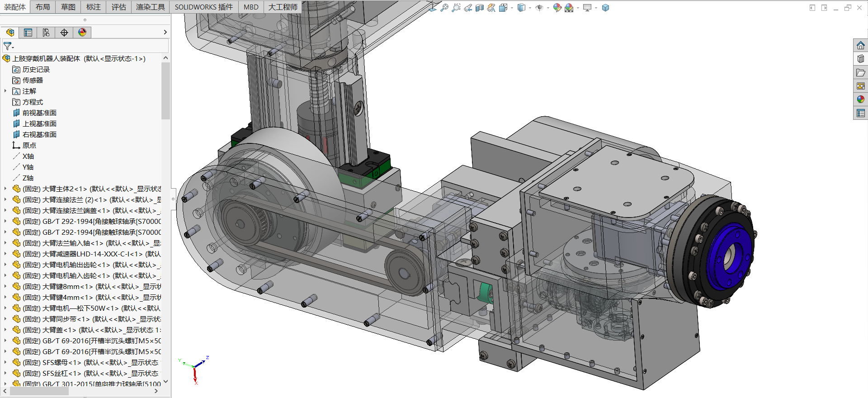Open the DimXpertManager crosshair tab
The height and width of the screenshot is (398, 868).
(64, 33)
